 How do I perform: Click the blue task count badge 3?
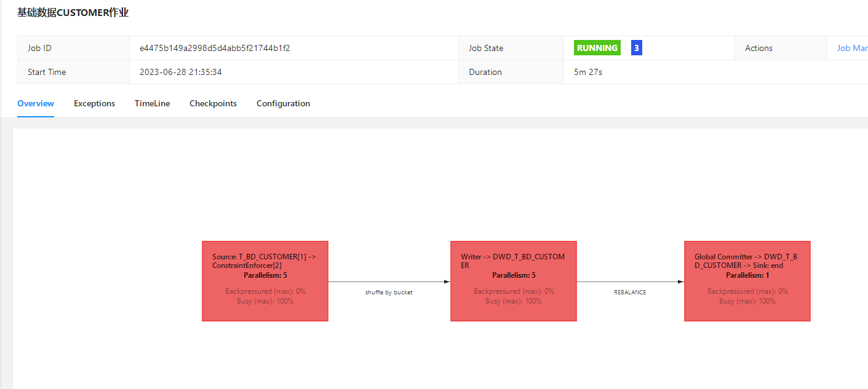click(637, 48)
